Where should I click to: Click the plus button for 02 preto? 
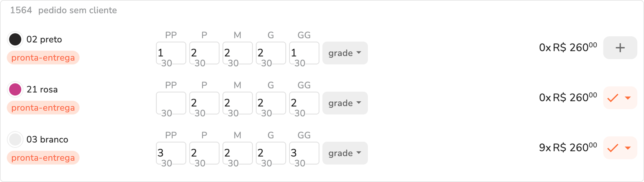pyautogui.click(x=620, y=48)
